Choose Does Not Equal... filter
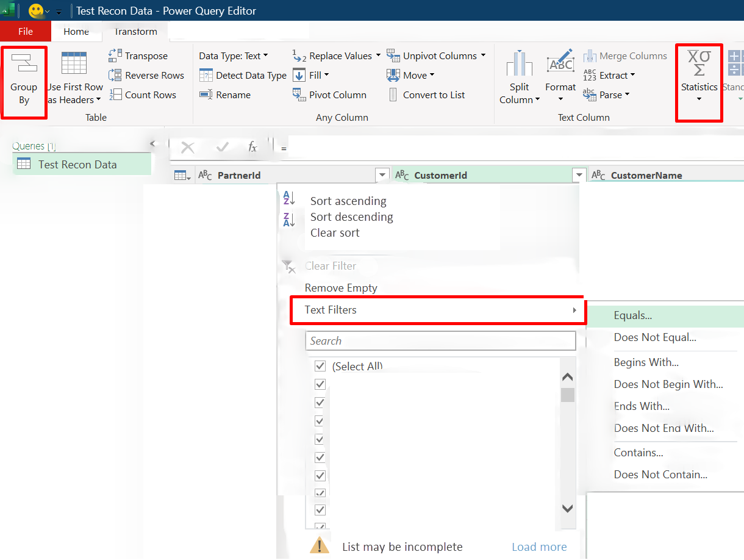The image size is (744, 560). click(x=655, y=337)
